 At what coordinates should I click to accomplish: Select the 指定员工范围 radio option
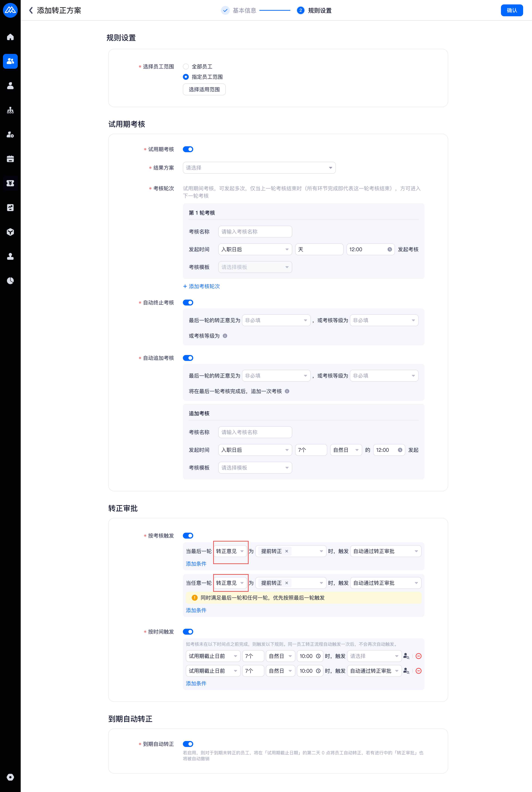(x=186, y=77)
